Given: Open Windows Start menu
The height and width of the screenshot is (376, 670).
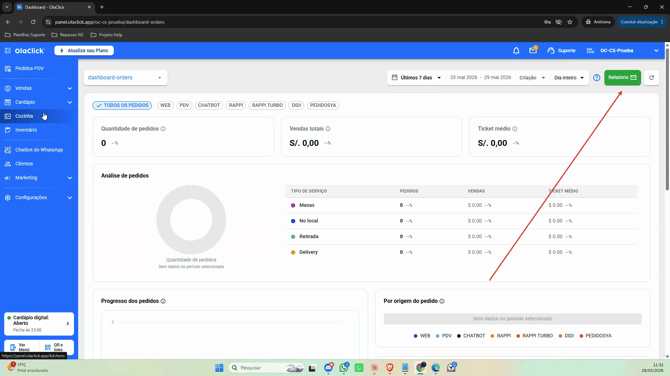Looking at the screenshot, I should (x=219, y=368).
